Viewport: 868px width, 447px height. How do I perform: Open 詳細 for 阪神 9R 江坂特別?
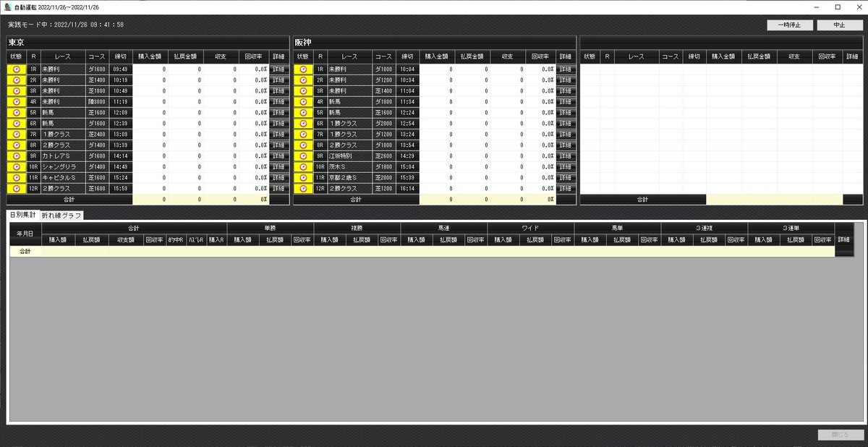[x=565, y=156]
